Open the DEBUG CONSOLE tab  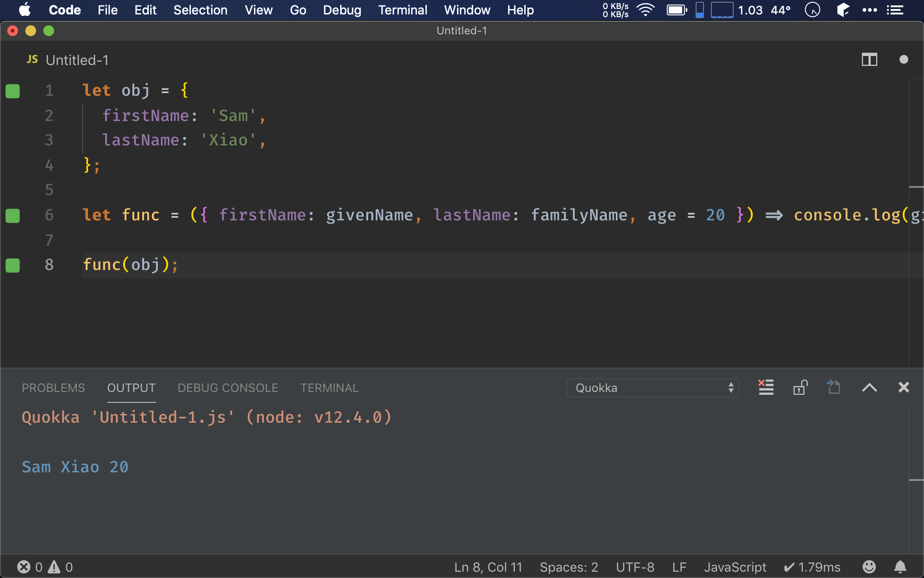tap(227, 388)
